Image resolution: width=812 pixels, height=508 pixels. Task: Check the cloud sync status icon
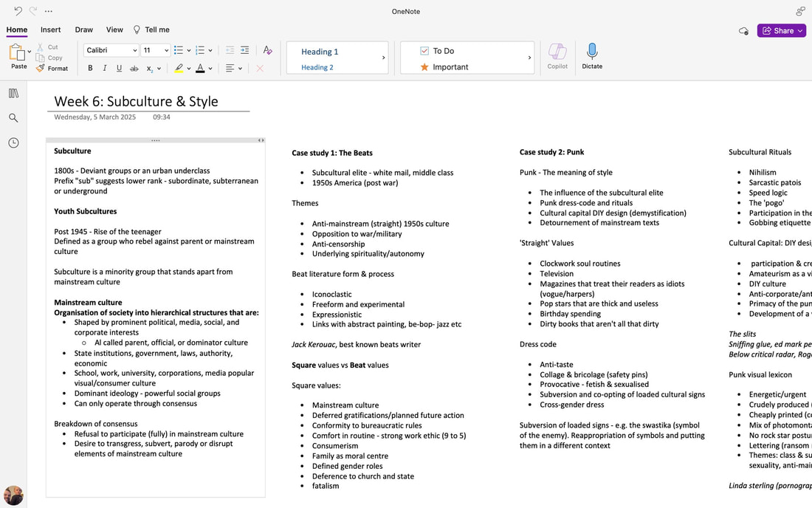(x=743, y=31)
